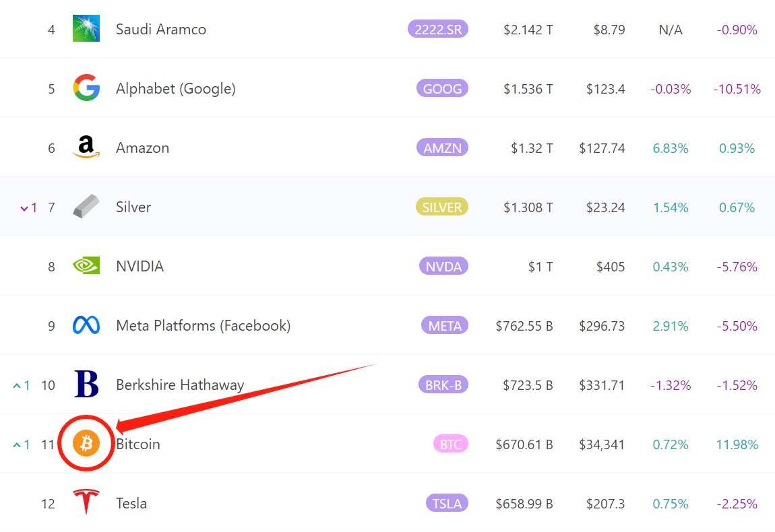Click the Bitcoin $670.61 B market cap
Image resolution: width=775 pixels, height=532 pixels.
[x=524, y=444]
